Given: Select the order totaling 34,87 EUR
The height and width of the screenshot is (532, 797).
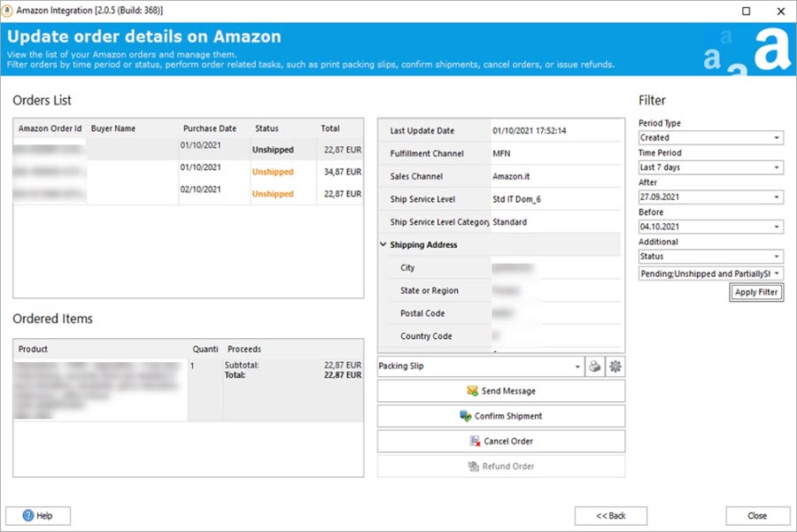Looking at the screenshot, I should tap(188, 172).
